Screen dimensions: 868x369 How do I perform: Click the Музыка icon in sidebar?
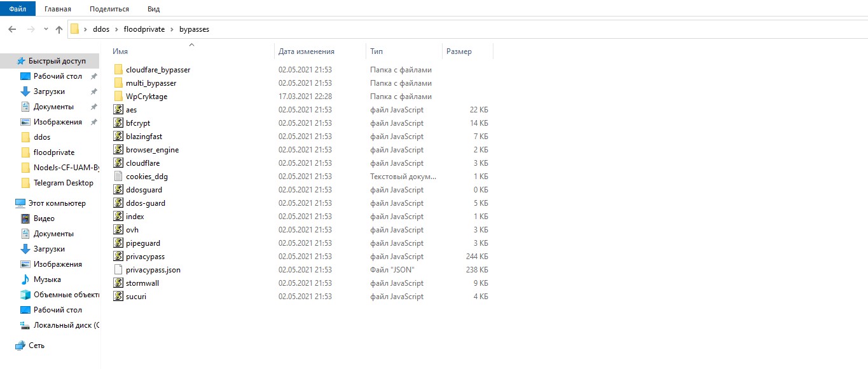pos(25,279)
